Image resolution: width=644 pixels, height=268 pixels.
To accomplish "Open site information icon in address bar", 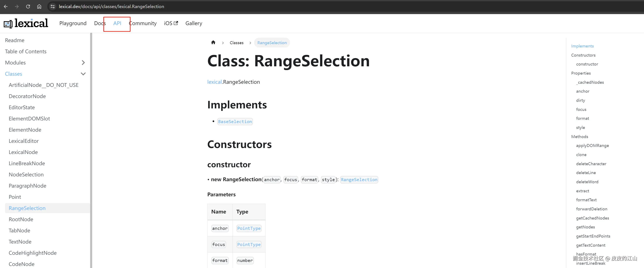I will [x=53, y=6].
